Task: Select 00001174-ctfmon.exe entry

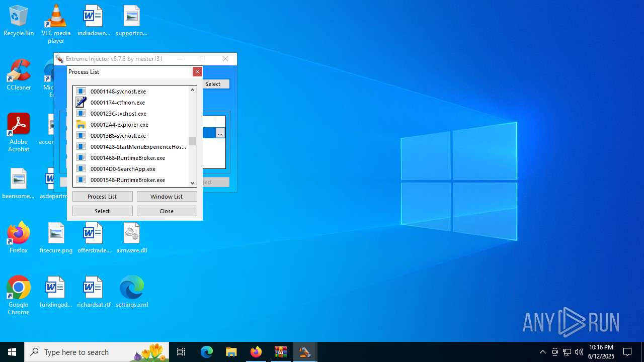Action: (x=131, y=103)
